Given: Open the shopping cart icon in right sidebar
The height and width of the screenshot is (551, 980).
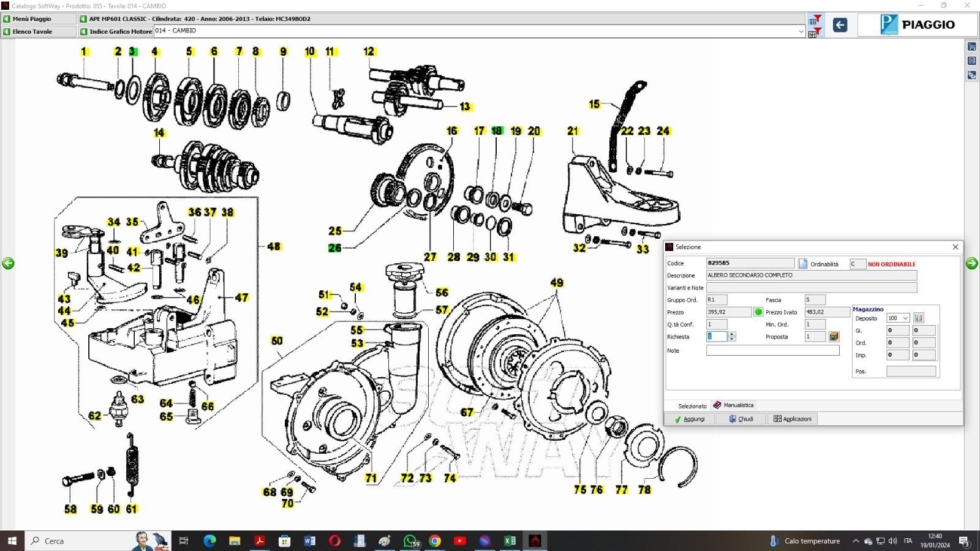Looking at the screenshot, I should (971, 47).
